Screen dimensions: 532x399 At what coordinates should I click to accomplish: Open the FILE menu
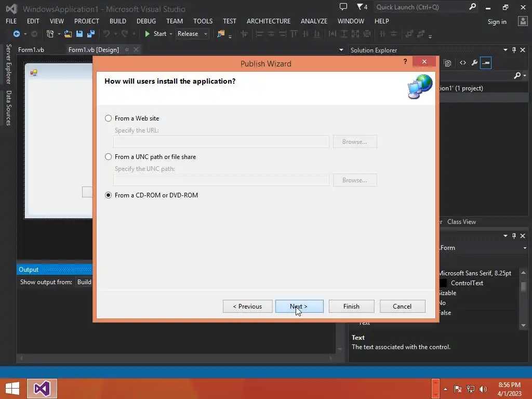[11, 21]
